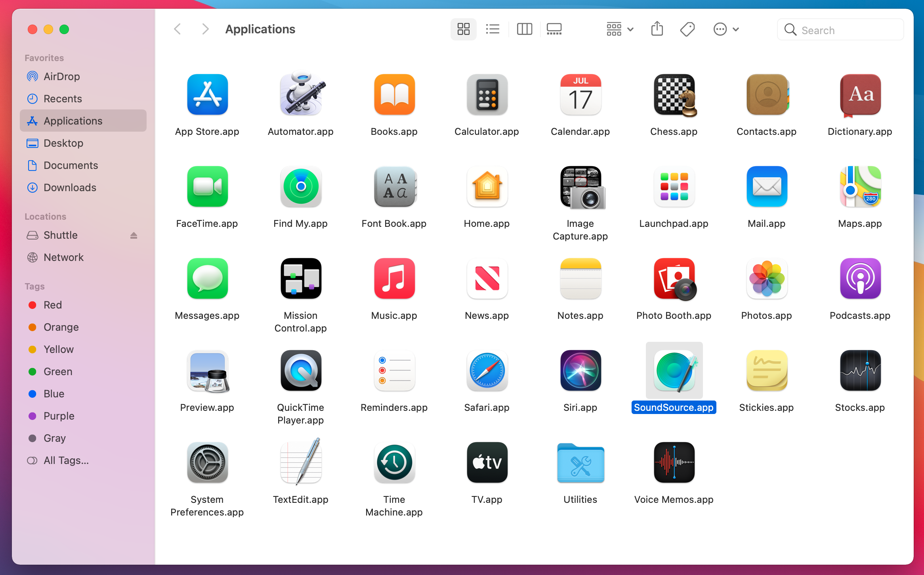Viewport: 924px width, 575px height.
Task: Select the QuickTime Player app icon
Action: point(301,370)
